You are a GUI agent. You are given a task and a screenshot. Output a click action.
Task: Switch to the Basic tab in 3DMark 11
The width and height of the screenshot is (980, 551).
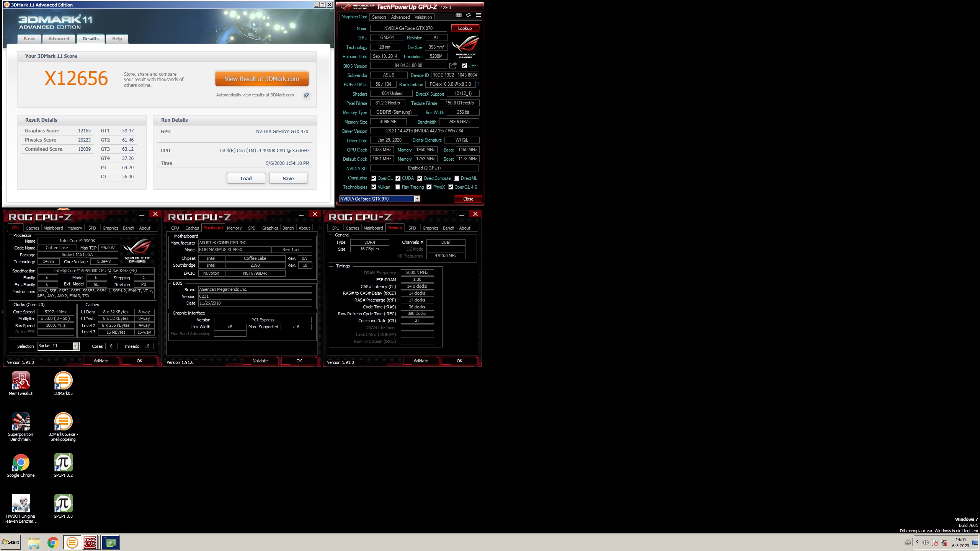click(29, 39)
